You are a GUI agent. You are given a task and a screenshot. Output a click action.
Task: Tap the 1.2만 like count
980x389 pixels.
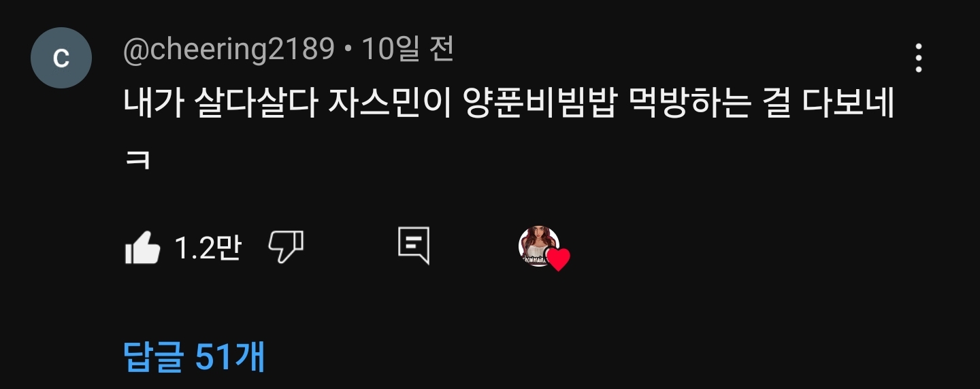click(x=208, y=248)
